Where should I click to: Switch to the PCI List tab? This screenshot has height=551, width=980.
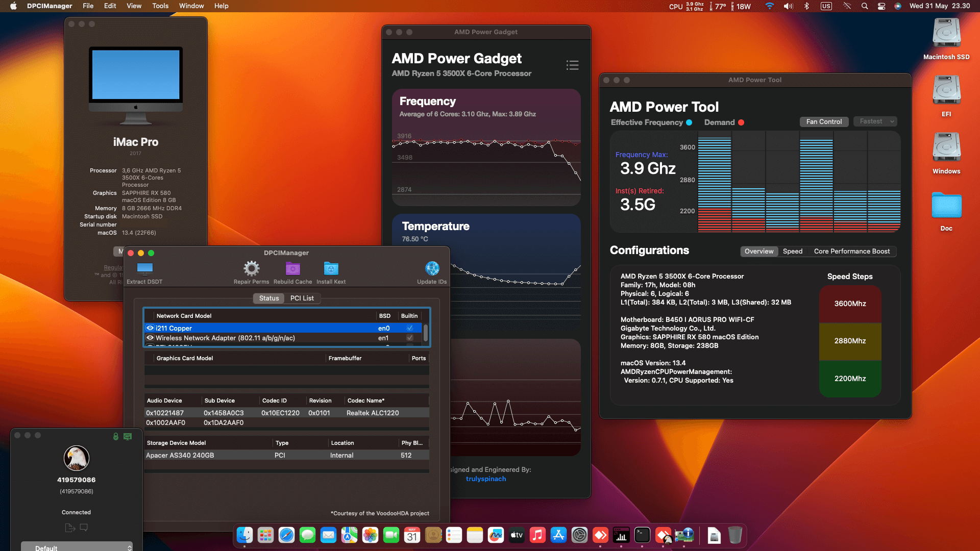tap(302, 298)
